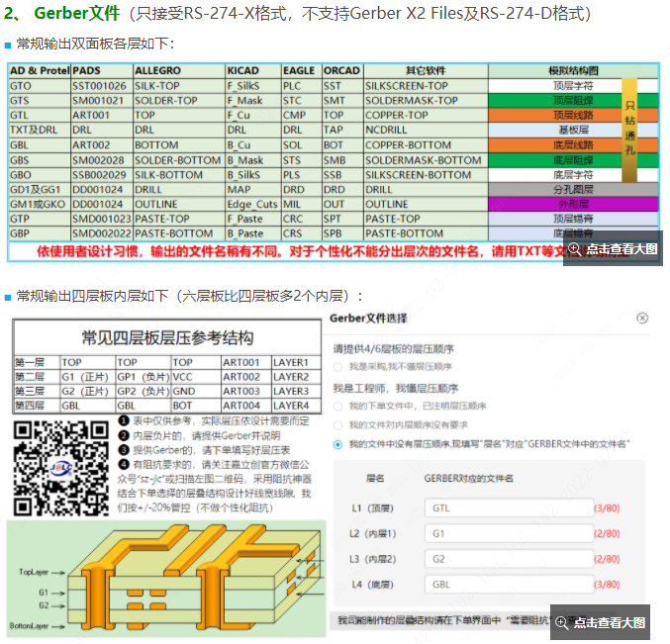Click the magenta 外形层 color cell

pos(574,204)
